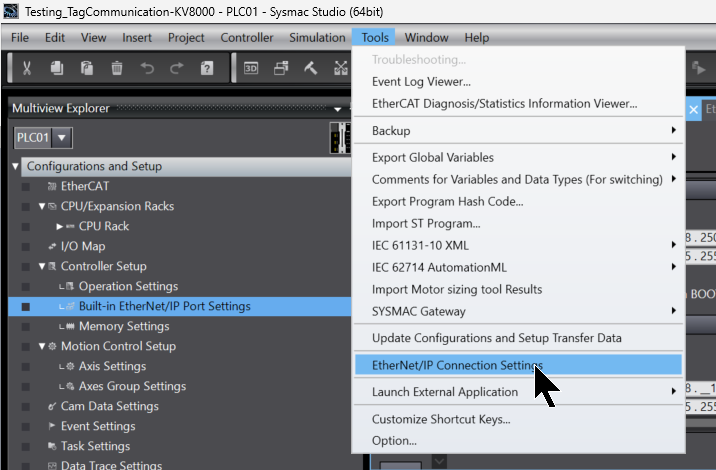This screenshot has height=470, width=716.
Task: Select Axes Group Settings tree item
Action: (132, 386)
